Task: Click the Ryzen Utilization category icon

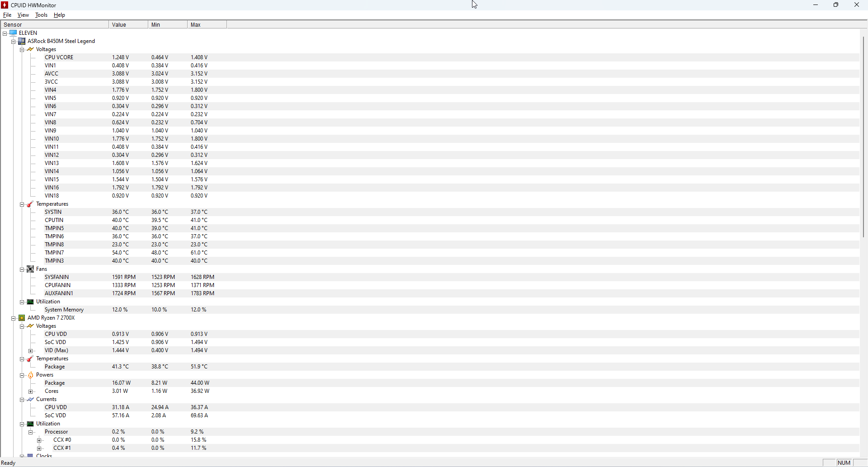Action: tap(30, 424)
